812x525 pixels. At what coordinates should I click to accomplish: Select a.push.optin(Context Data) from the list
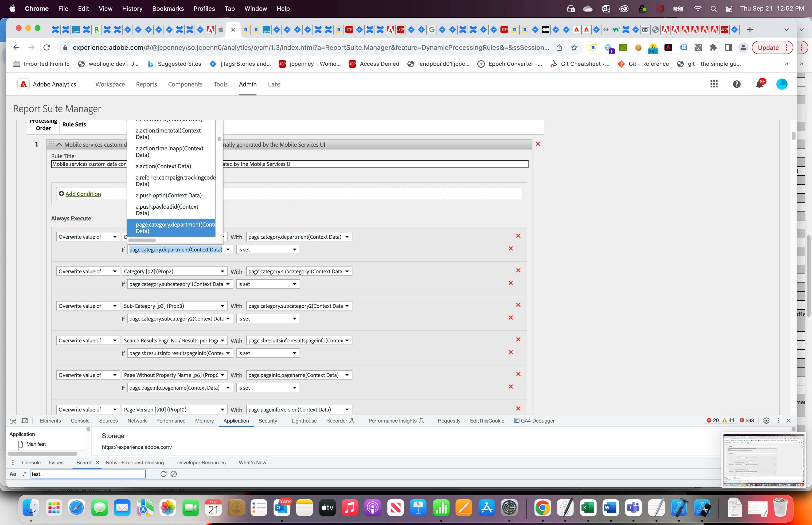168,195
